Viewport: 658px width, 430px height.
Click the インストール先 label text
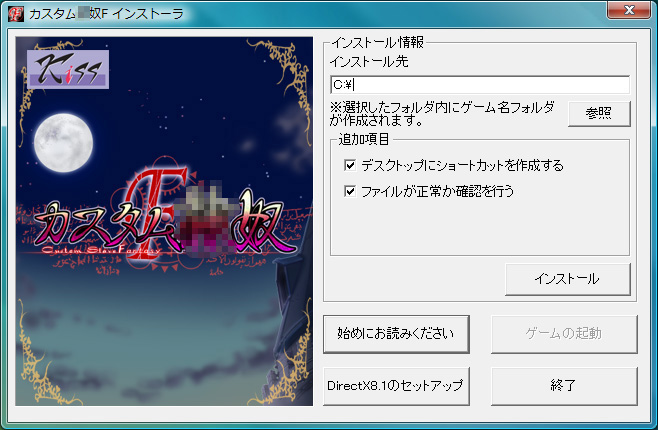[x=369, y=62]
